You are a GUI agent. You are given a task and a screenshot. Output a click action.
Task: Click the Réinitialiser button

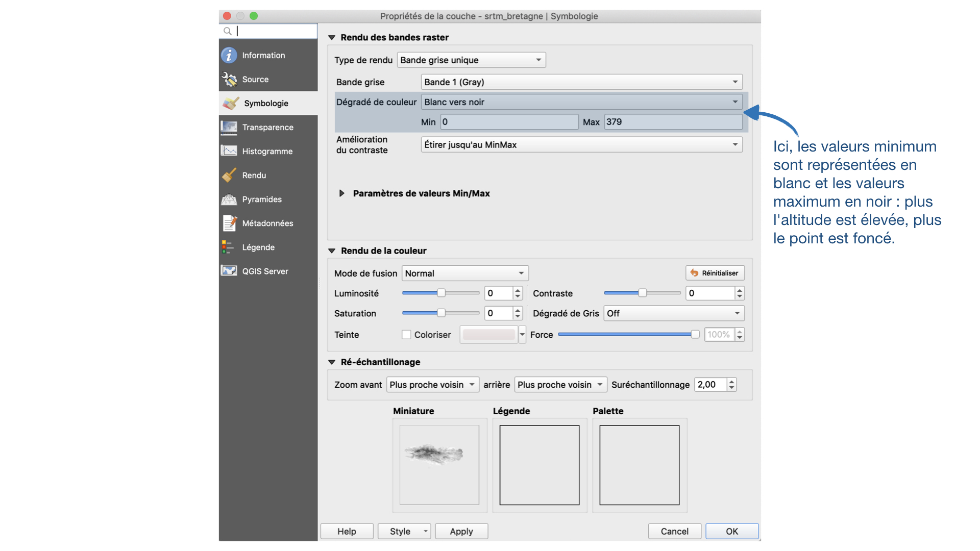click(x=715, y=273)
